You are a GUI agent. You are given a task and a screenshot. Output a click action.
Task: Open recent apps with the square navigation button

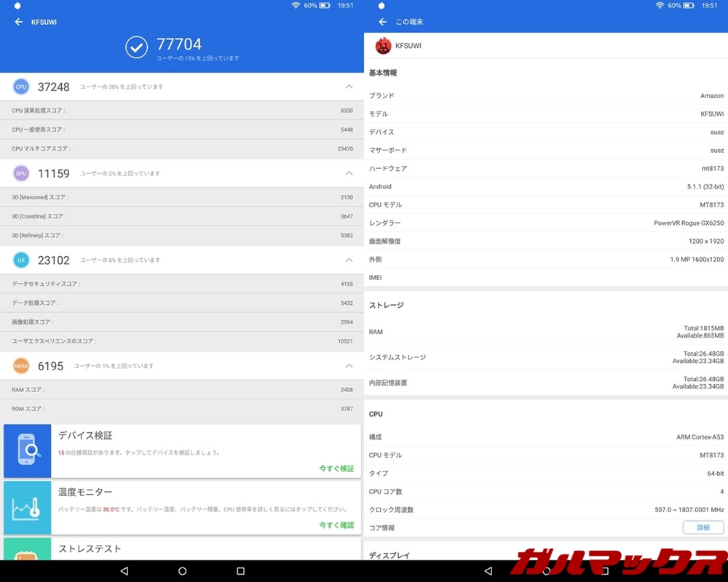click(240, 572)
